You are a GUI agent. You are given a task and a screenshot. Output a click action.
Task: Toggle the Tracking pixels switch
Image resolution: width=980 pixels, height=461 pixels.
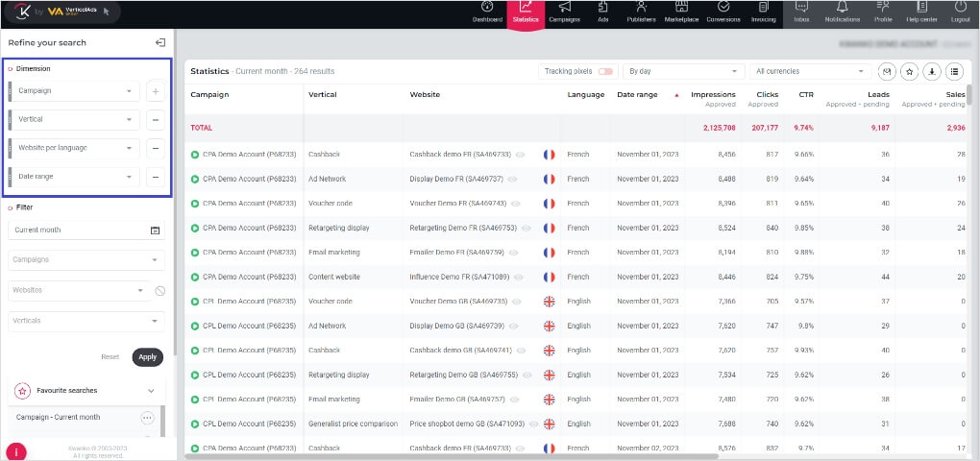(605, 71)
